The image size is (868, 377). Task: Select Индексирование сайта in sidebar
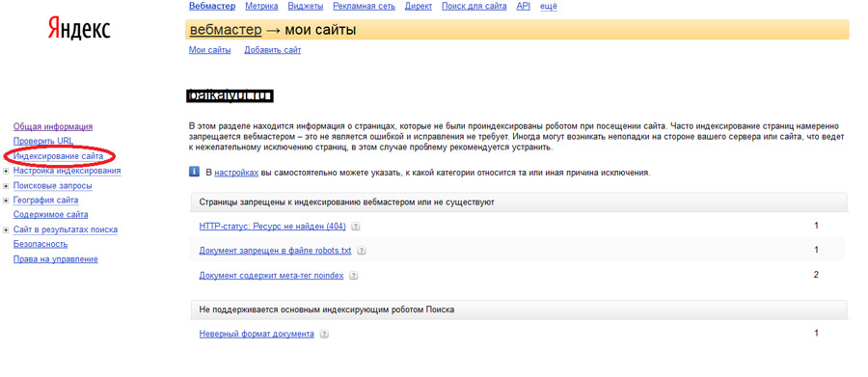click(58, 156)
